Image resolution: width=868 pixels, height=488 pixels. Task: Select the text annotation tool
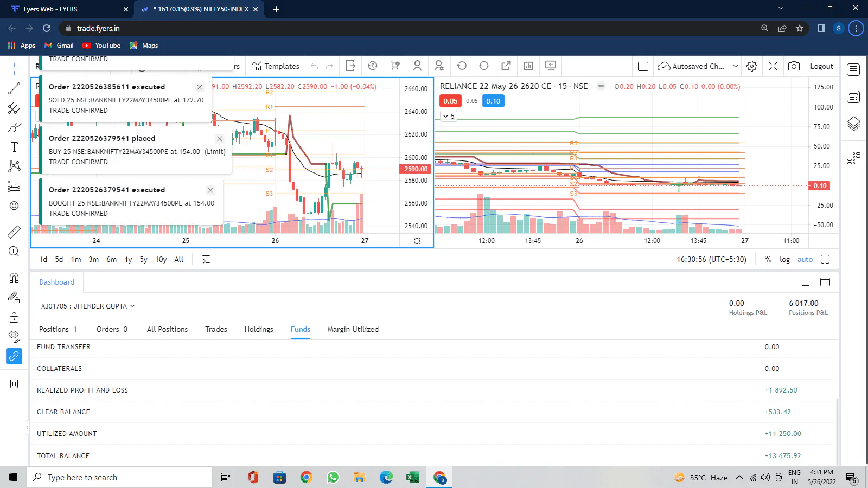click(14, 147)
